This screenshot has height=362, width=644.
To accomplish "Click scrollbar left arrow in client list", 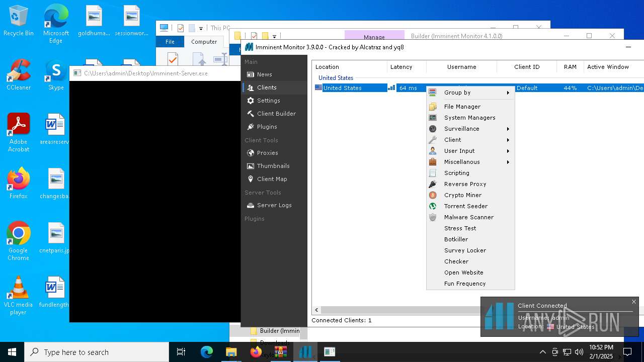I will (x=316, y=310).
